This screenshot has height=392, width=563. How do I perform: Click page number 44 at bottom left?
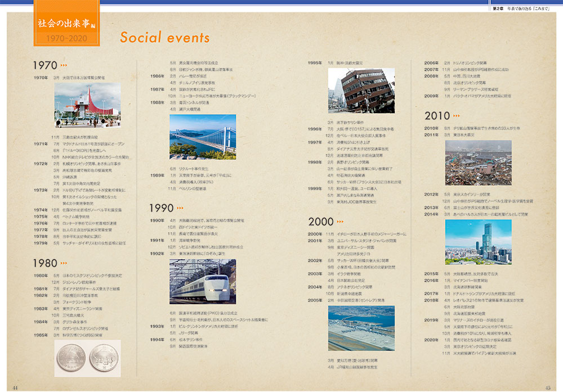click(x=16, y=387)
